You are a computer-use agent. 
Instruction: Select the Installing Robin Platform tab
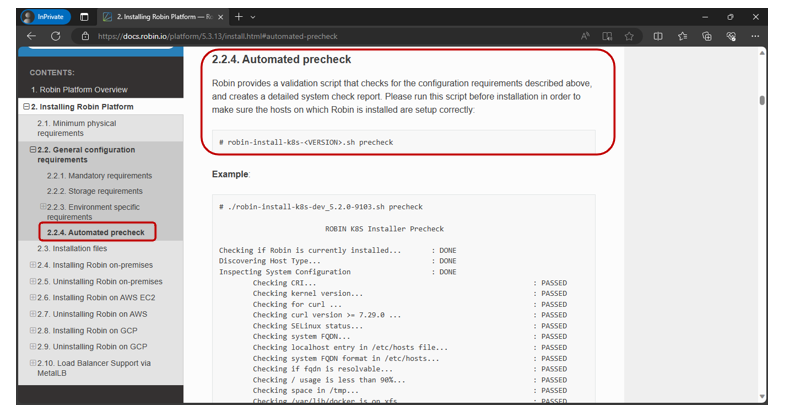click(x=163, y=17)
